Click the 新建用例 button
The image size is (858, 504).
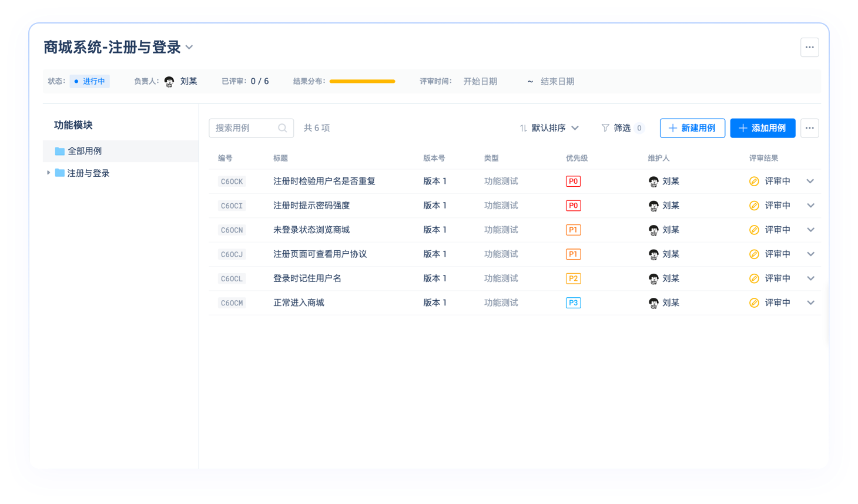(692, 127)
